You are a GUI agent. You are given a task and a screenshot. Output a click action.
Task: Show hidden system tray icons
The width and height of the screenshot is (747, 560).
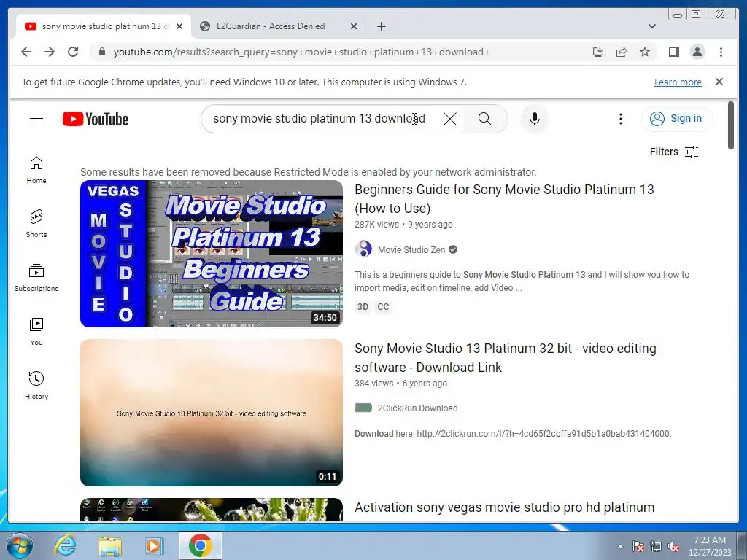coord(620,546)
